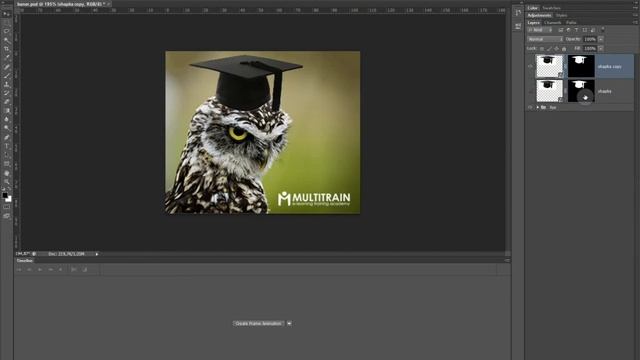640x360 pixels.
Task: Select the Healing Brush tool
Action: pos(6,67)
